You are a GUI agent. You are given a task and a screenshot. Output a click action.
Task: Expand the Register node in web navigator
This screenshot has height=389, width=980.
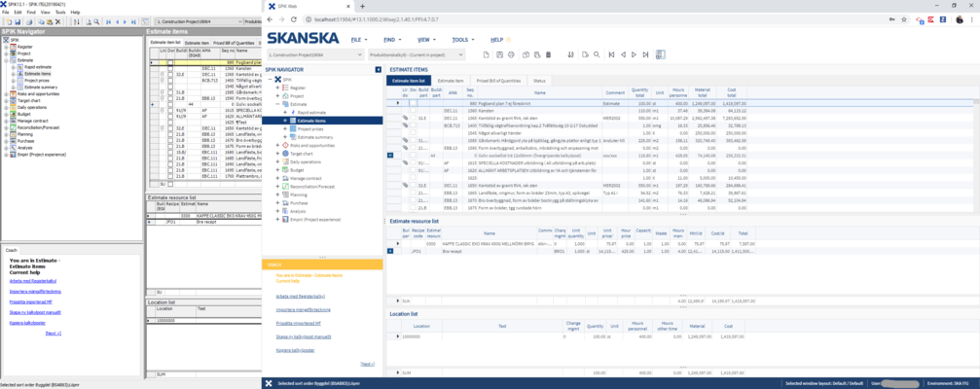277,88
